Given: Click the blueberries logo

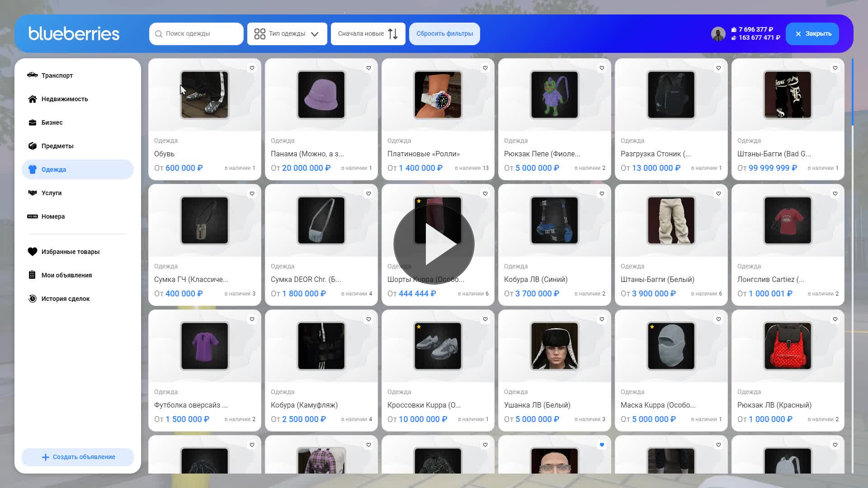Looking at the screenshot, I should (74, 33).
